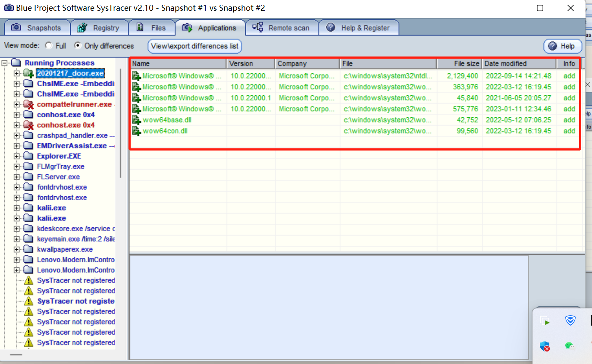The image size is (592, 364).
Task: Sort by the Name column header
Action: click(x=178, y=63)
